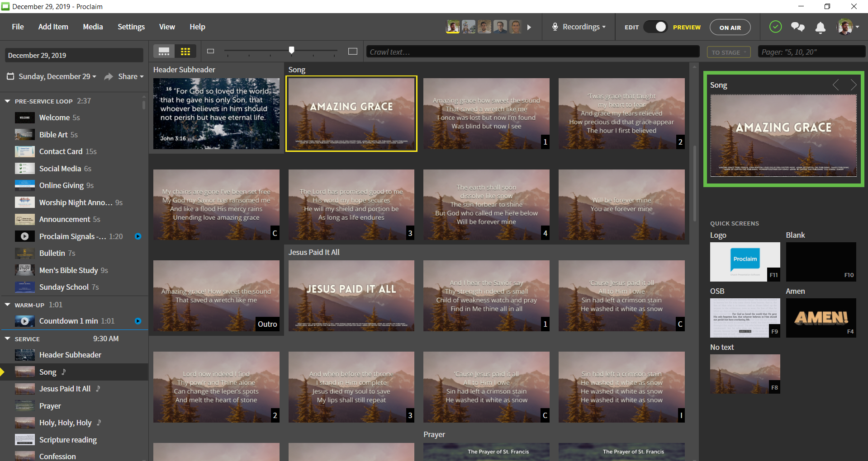This screenshot has width=868, height=461.
Task: Open the chat messages icon
Action: click(x=798, y=27)
